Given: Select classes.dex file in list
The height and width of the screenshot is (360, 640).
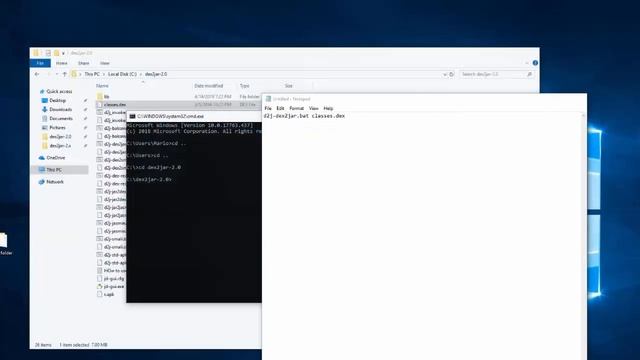Looking at the screenshot, I should pos(115,105).
